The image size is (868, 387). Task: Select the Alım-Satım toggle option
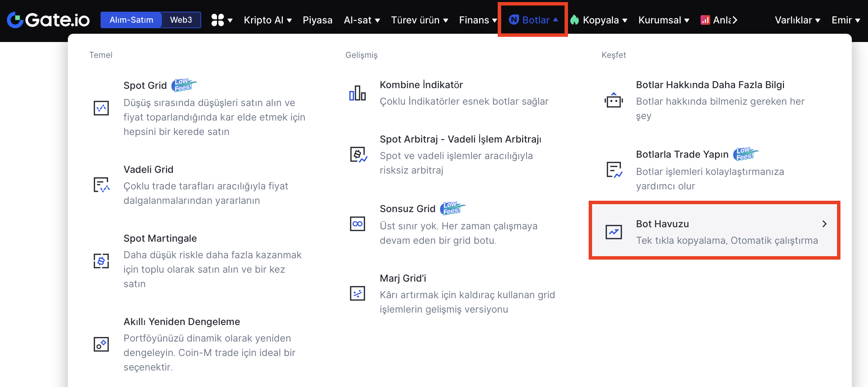[131, 20]
